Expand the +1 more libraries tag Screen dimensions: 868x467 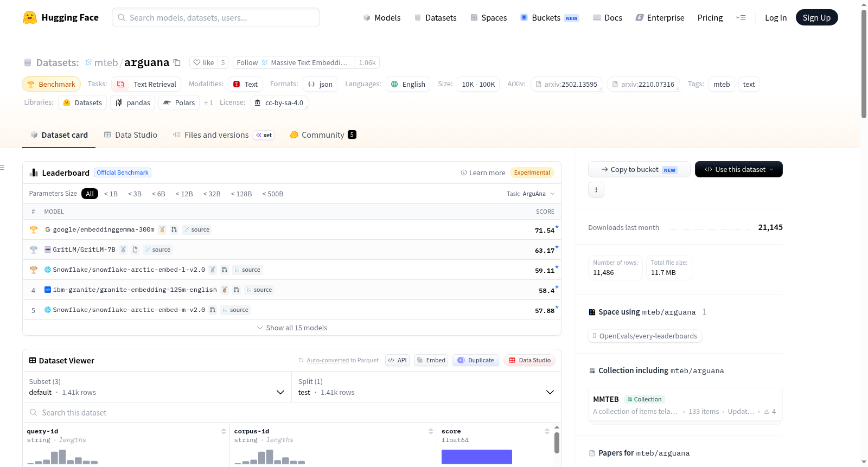tap(208, 103)
